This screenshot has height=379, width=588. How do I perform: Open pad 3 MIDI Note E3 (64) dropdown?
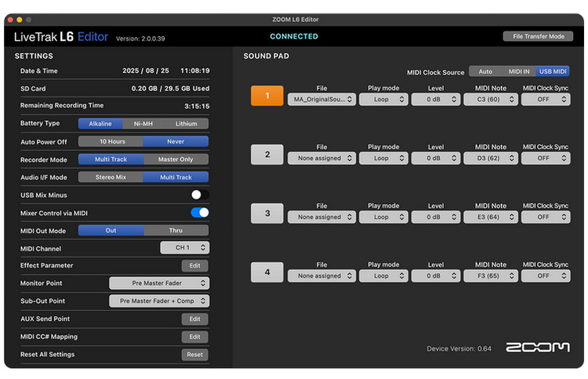click(491, 217)
